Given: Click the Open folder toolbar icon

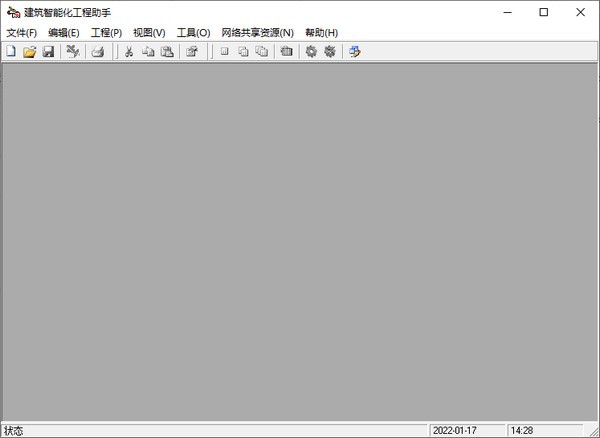Looking at the screenshot, I should pyautogui.click(x=29, y=51).
